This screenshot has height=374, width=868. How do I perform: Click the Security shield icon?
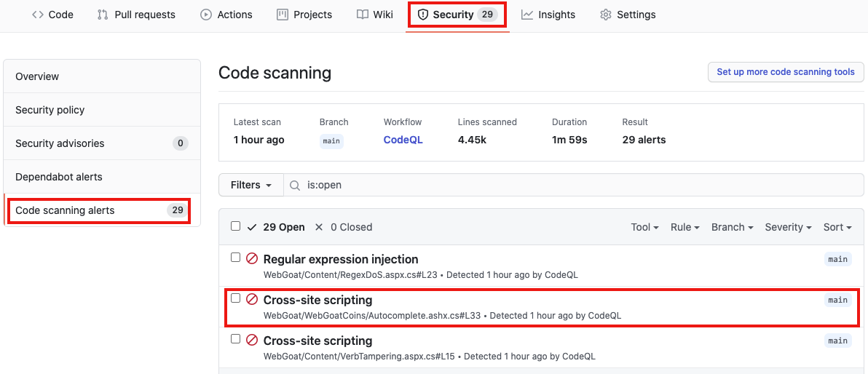pyautogui.click(x=423, y=15)
